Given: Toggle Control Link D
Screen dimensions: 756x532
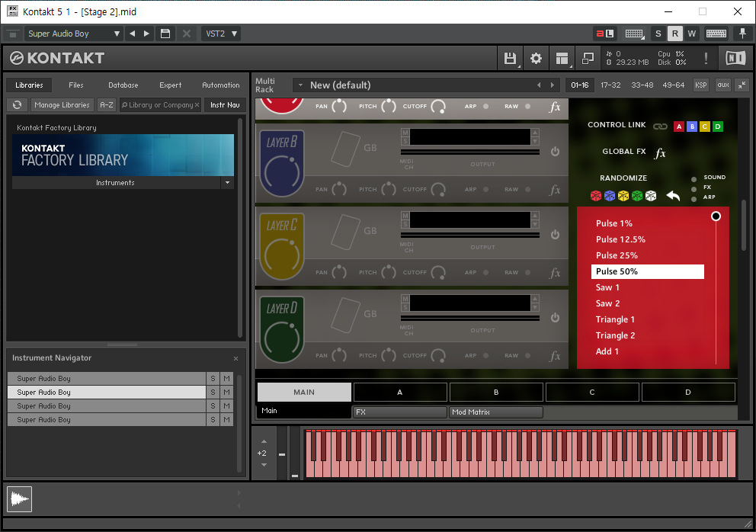Looking at the screenshot, I should coord(718,127).
